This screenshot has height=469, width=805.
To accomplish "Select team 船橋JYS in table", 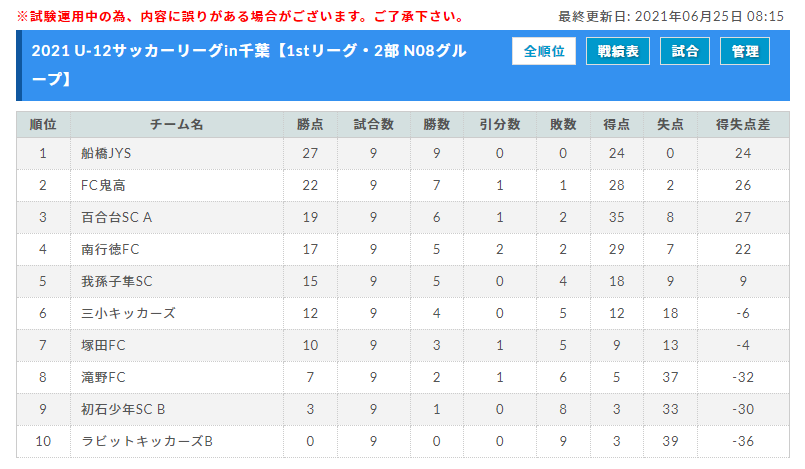I will click(x=106, y=153).
